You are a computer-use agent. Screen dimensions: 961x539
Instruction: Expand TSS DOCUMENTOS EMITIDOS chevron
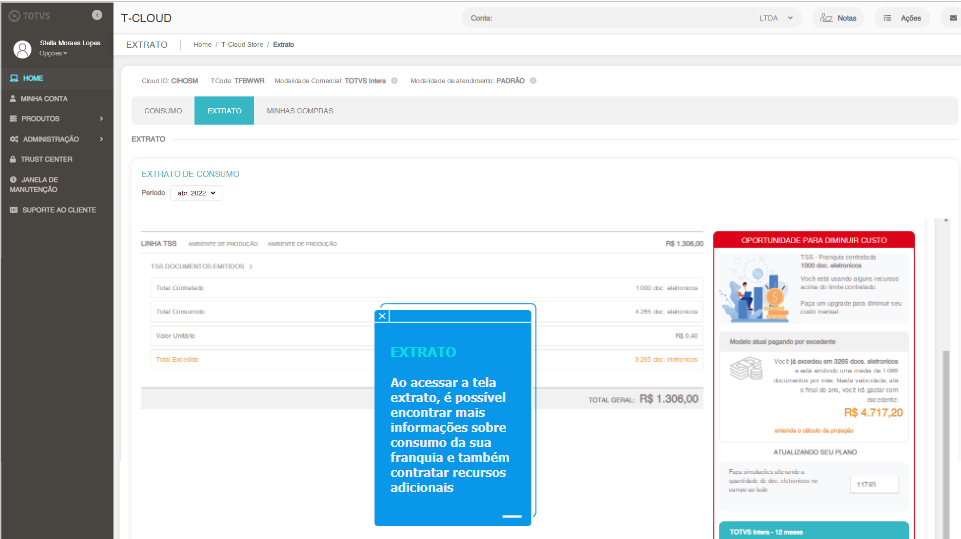point(251,266)
